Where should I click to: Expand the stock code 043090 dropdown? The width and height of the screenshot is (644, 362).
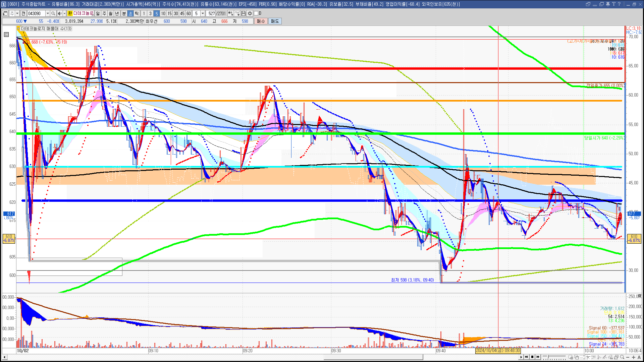(x=48, y=13)
